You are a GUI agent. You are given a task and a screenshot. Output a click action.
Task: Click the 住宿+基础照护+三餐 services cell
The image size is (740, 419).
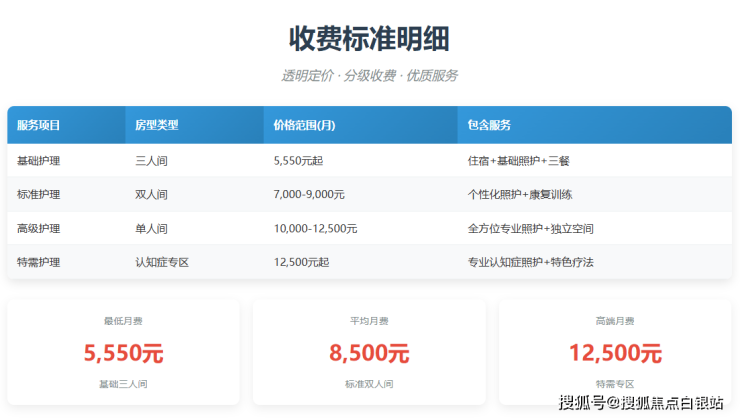point(524,160)
